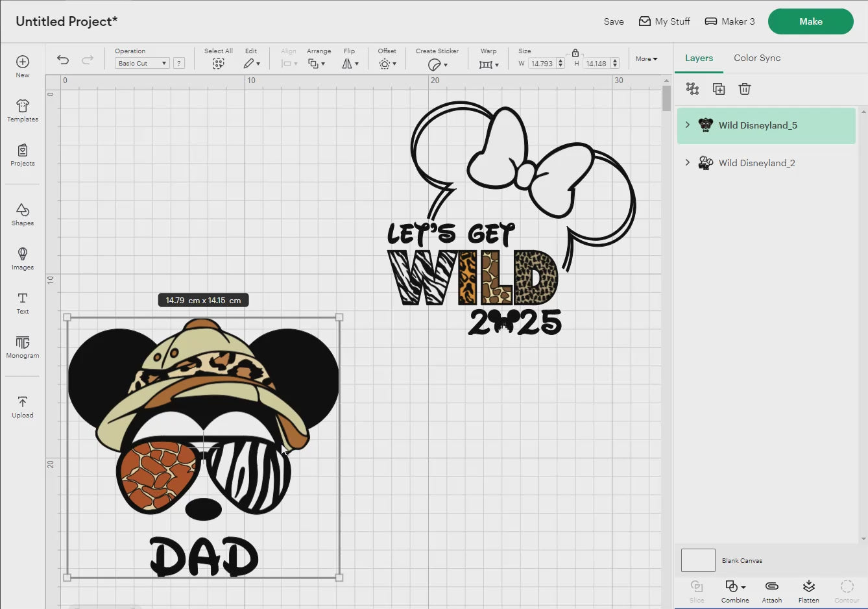Switch to the Color Sync tab
This screenshot has height=609, width=868.
tap(757, 58)
